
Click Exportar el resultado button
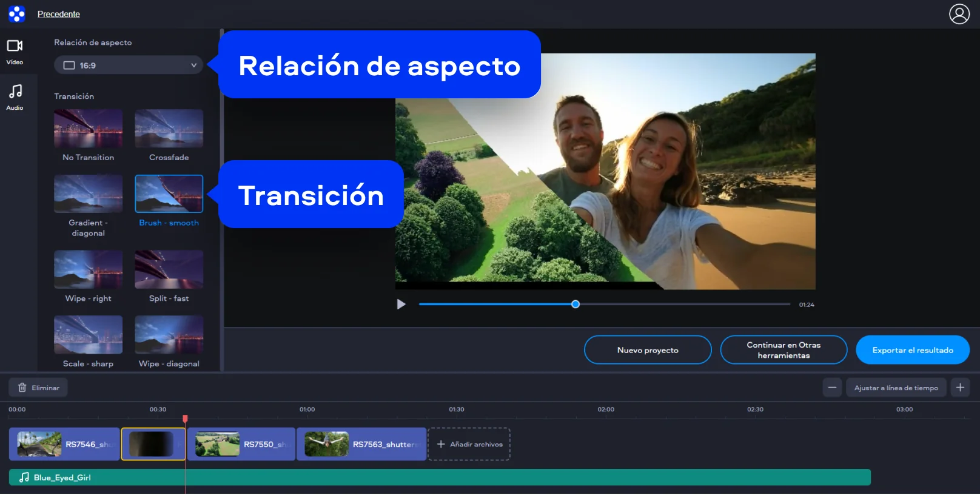[913, 350]
